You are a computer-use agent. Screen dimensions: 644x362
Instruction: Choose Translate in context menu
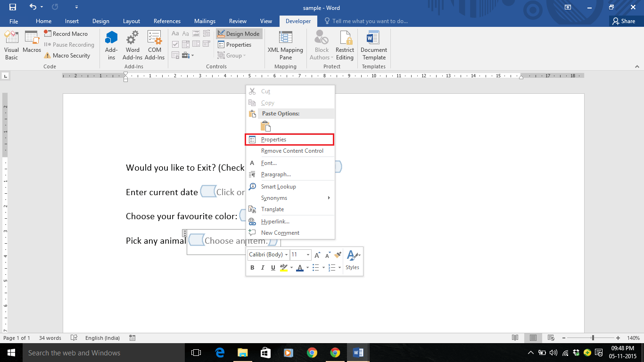pyautogui.click(x=290, y=209)
